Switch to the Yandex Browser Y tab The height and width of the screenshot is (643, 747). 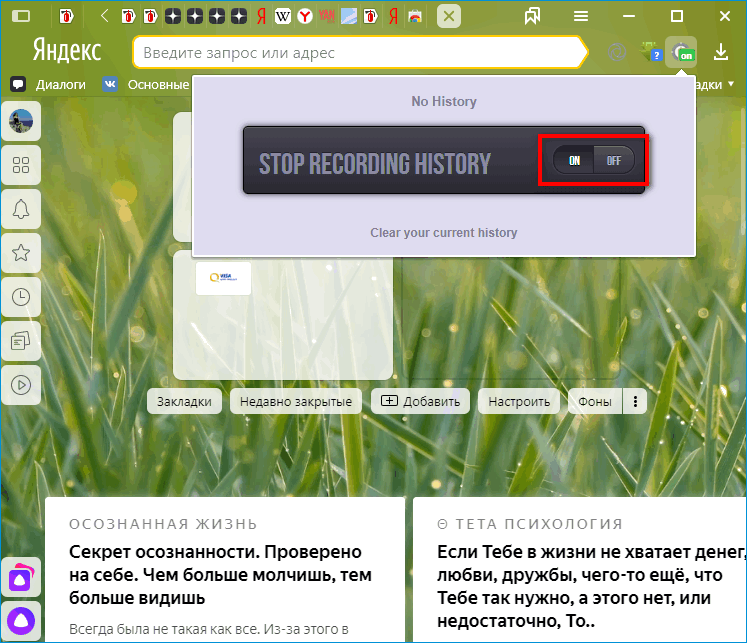pos(305,17)
